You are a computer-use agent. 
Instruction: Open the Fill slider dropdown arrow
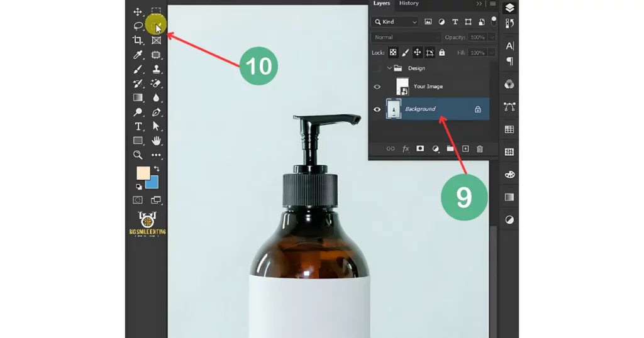[492, 53]
